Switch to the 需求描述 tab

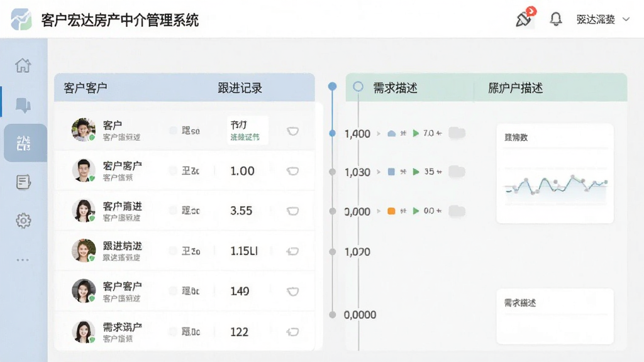[395, 87]
